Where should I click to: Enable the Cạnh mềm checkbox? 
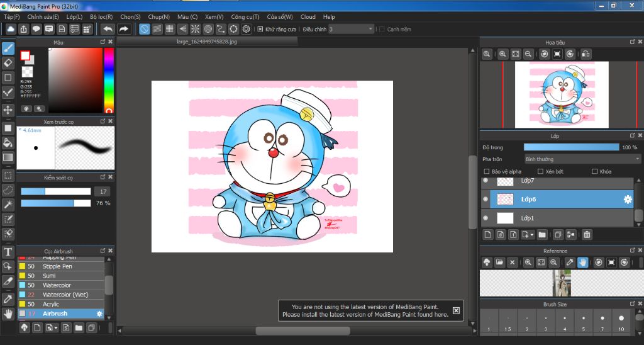382,29
